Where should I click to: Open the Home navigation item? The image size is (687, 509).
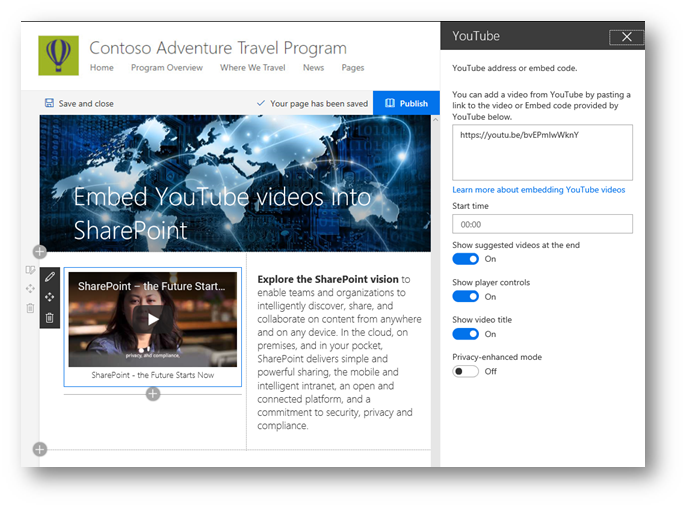click(102, 68)
